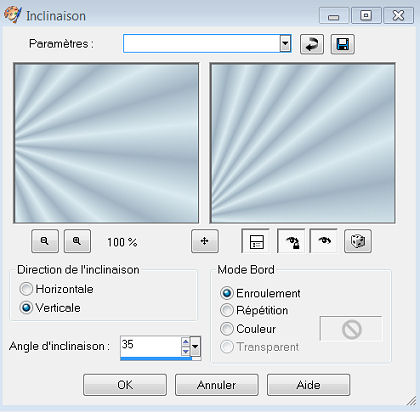Click inside the Angle d'inclinaison field
The image size is (420, 412).
pyautogui.click(x=151, y=346)
